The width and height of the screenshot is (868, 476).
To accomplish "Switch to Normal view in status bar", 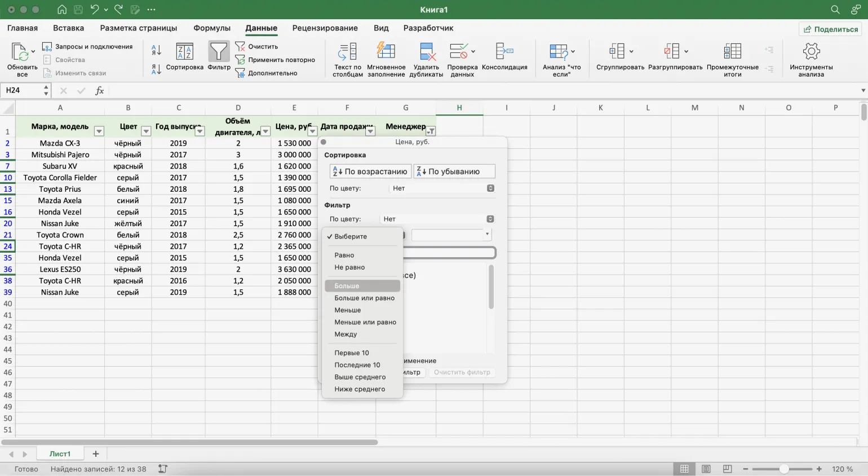I will coord(684,469).
